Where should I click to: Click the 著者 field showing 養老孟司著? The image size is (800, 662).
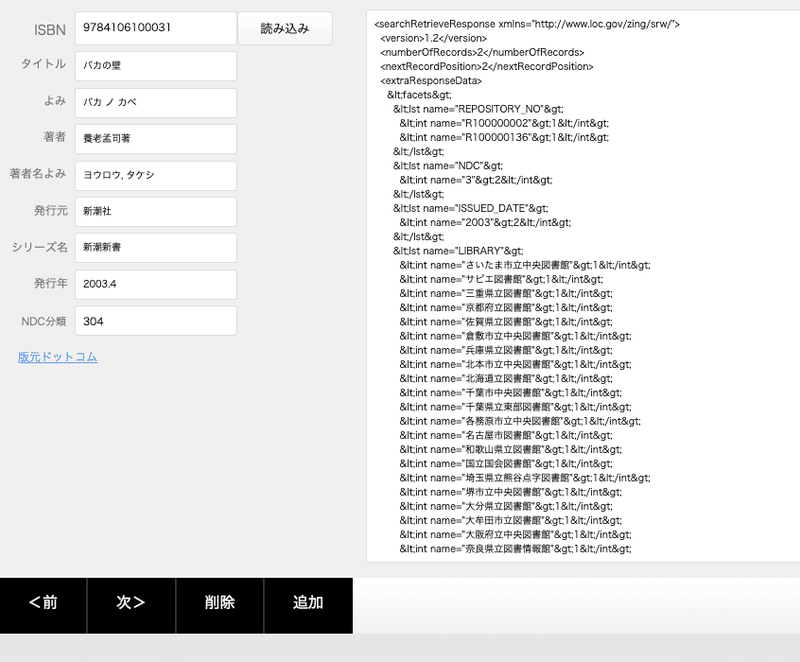coord(156,139)
